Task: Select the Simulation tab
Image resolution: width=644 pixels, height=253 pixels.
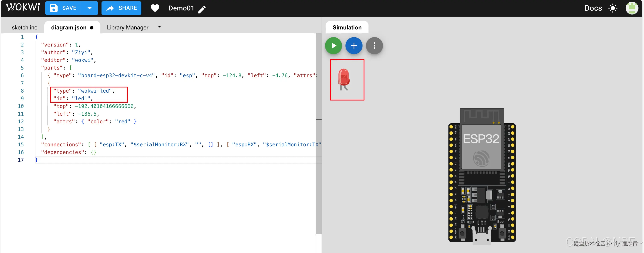Action: (x=347, y=28)
